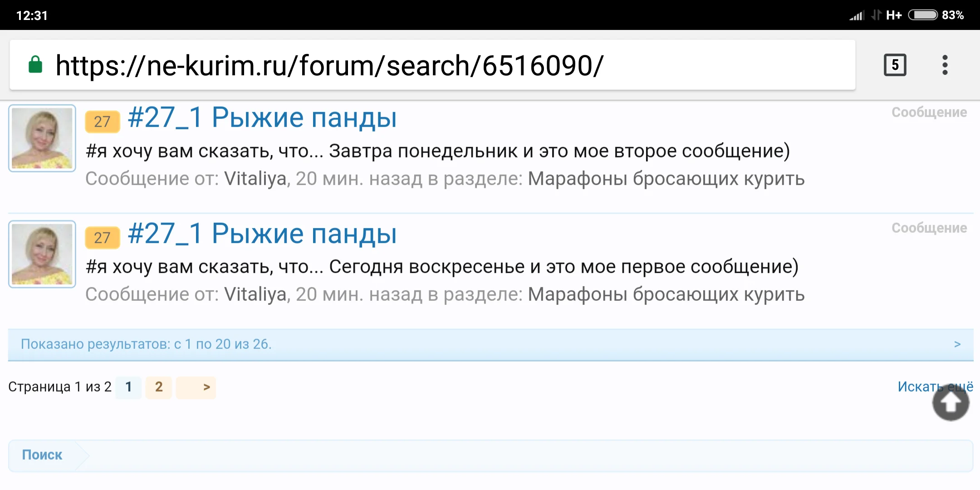
Task: Select page 1 in pagination
Action: click(x=128, y=387)
